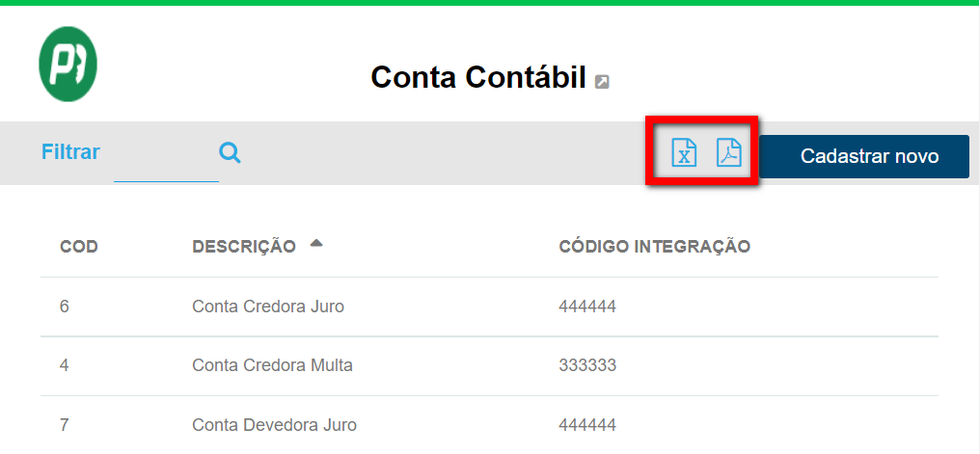Export list to PDF file
This screenshot has width=980, height=454.
click(728, 153)
